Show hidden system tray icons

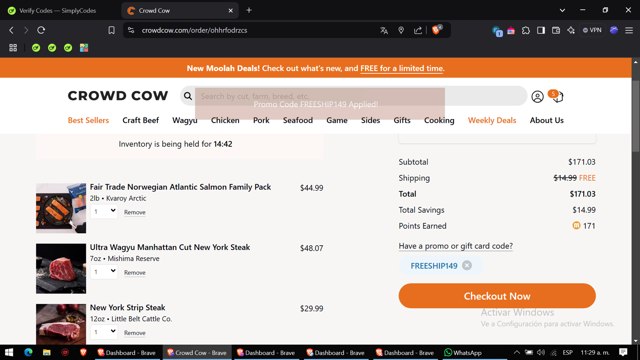point(517,352)
